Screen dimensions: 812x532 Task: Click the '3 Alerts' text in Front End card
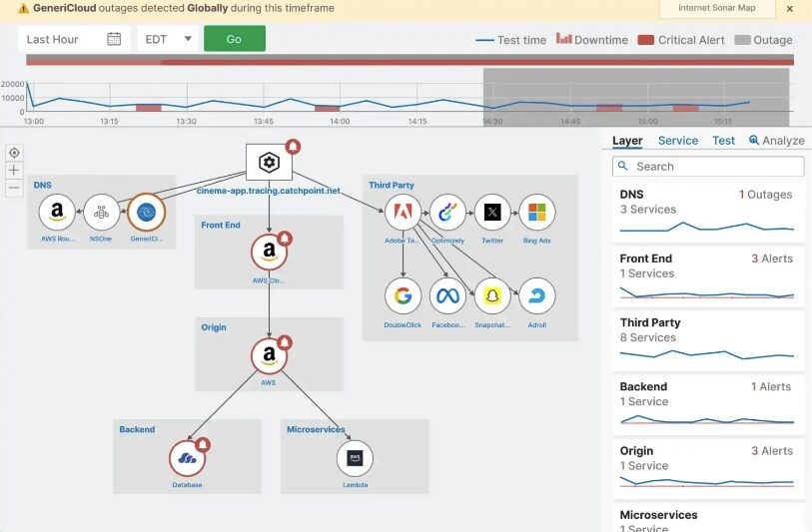(772, 259)
